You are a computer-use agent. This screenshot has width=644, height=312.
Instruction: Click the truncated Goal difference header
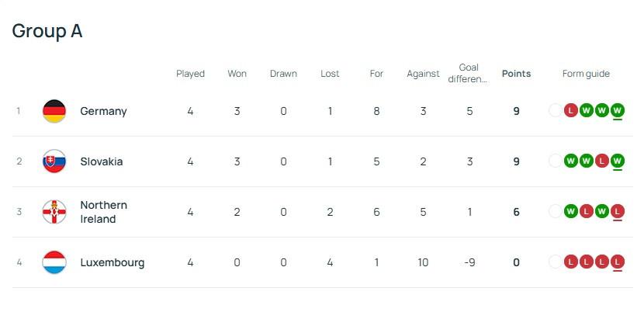coord(469,73)
